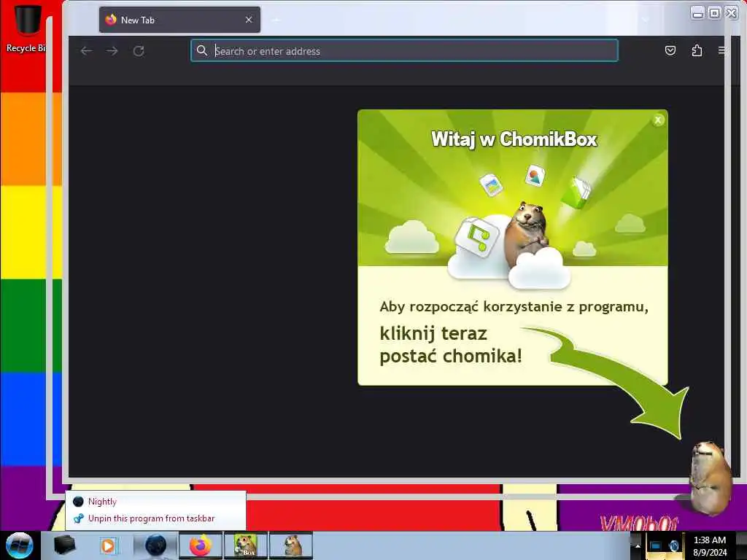
Task: Open the hamster taskbar icon
Action: click(290, 545)
